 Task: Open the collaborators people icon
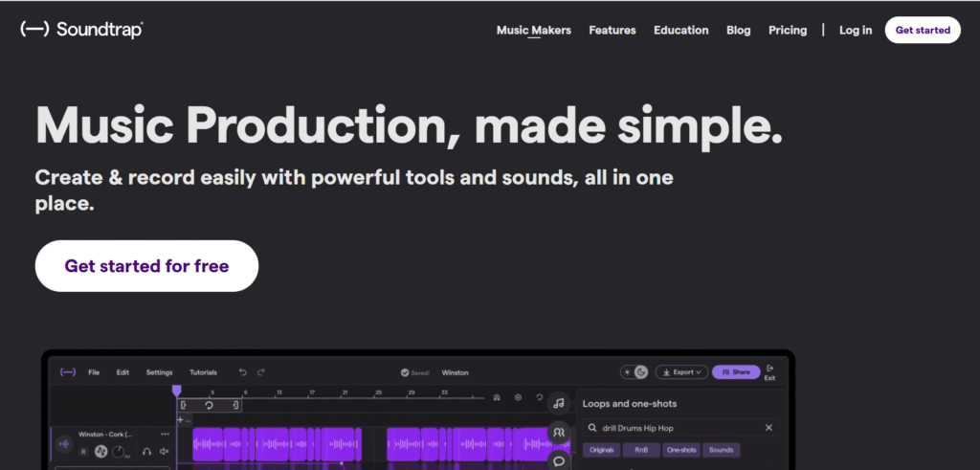click(x=558, y=434)
